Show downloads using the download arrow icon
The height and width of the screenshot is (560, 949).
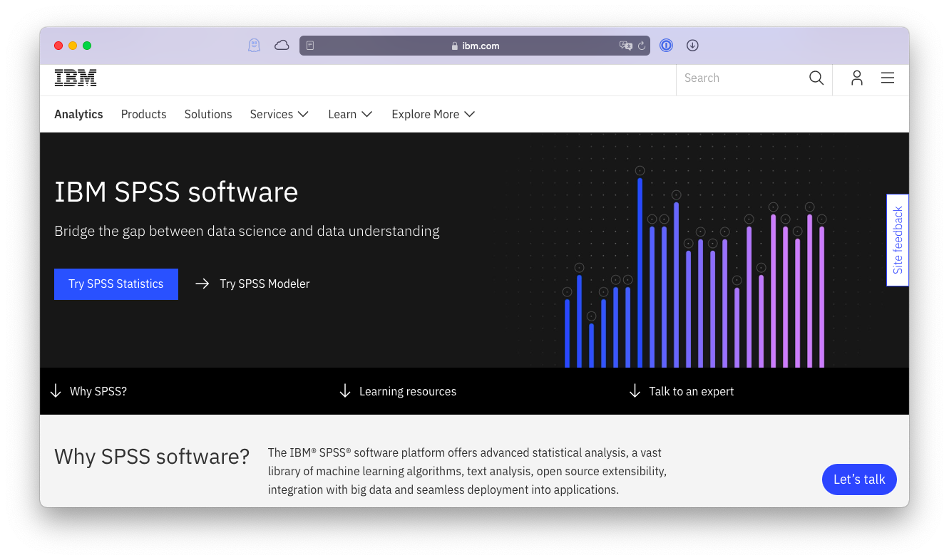point(692,46)
